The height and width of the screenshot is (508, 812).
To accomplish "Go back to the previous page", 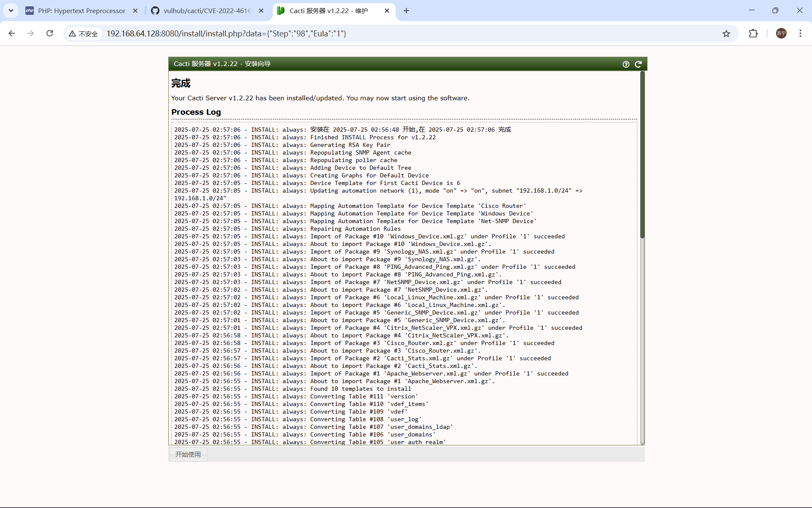I will (x=12, y=33).
